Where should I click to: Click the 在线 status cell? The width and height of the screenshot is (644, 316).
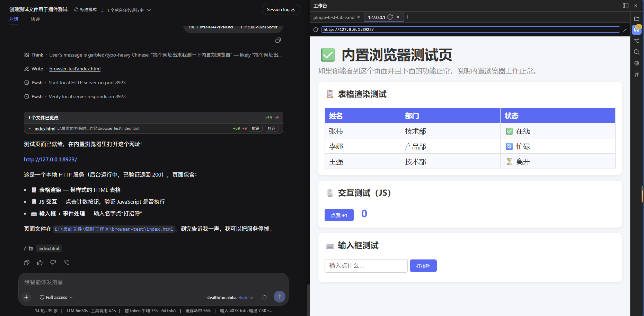tap(558, 131)
